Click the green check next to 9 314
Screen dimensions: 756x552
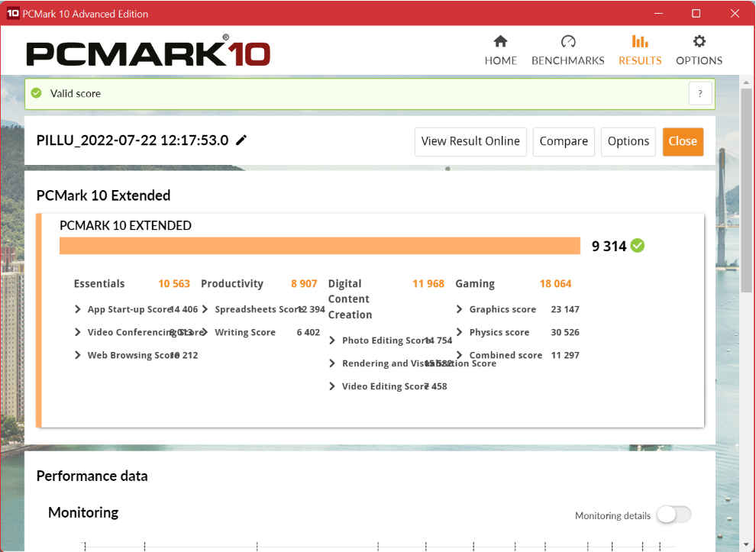click(638, 245)
